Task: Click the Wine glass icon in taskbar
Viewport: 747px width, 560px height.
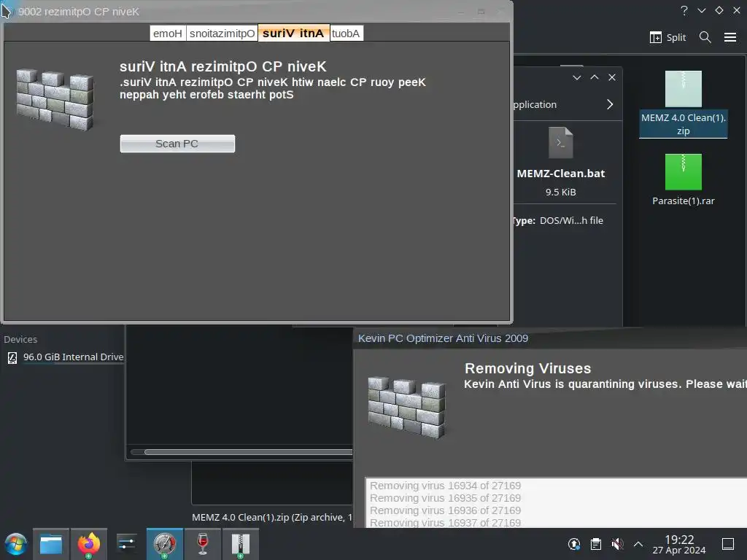Action: pyautogui.click(x=203, y=544)
